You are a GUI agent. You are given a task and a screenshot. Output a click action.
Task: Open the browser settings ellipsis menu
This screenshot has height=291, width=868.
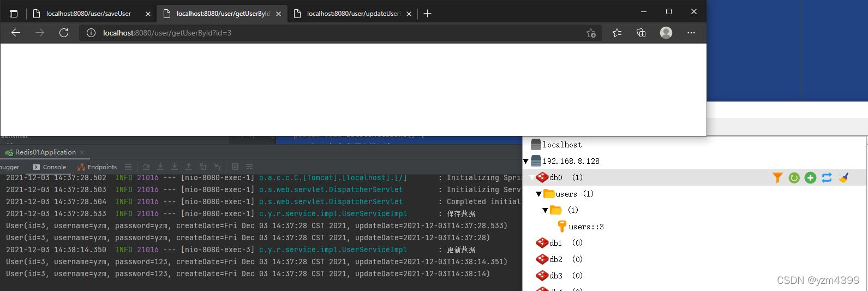click(x=691, y=33)
